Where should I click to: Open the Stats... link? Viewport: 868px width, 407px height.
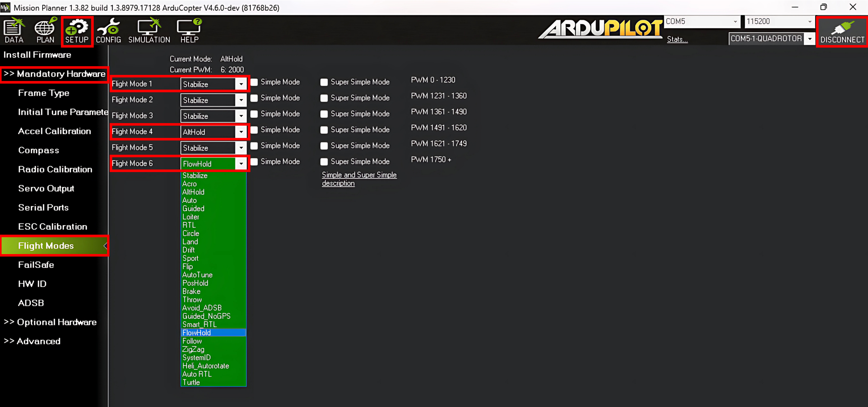click(677, 39)
